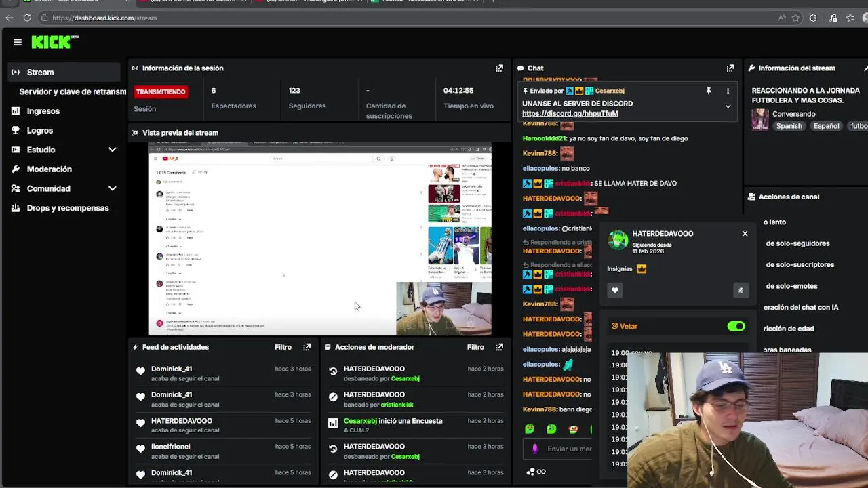Click the dashboard.kick.com address bar

[407, 18]
